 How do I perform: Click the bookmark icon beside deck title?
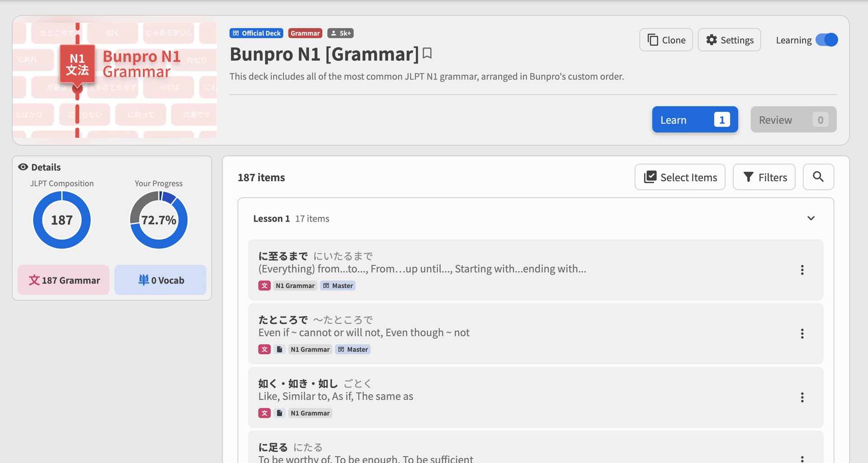click(427, 54)
